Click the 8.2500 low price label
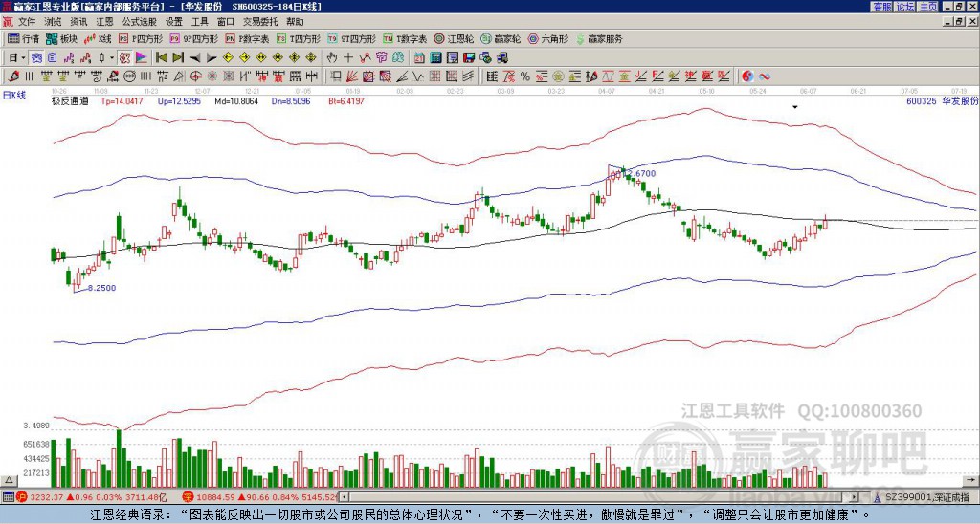 pyautogui.click(x=101, y=288)
